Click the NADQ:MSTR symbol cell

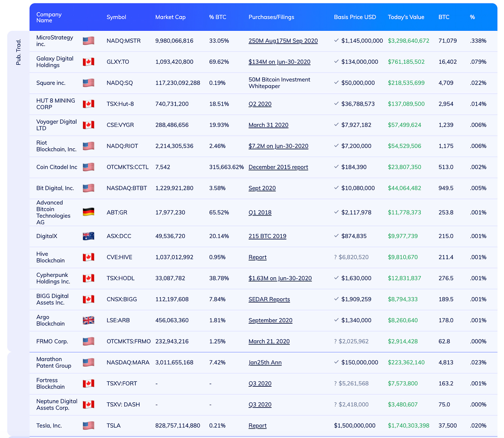tap(124, 41)
